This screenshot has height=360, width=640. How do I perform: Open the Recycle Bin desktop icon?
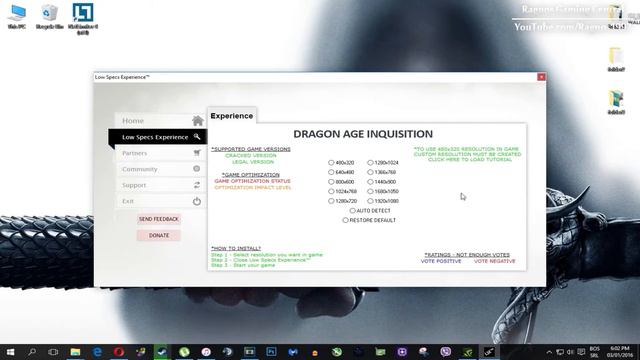49,16
